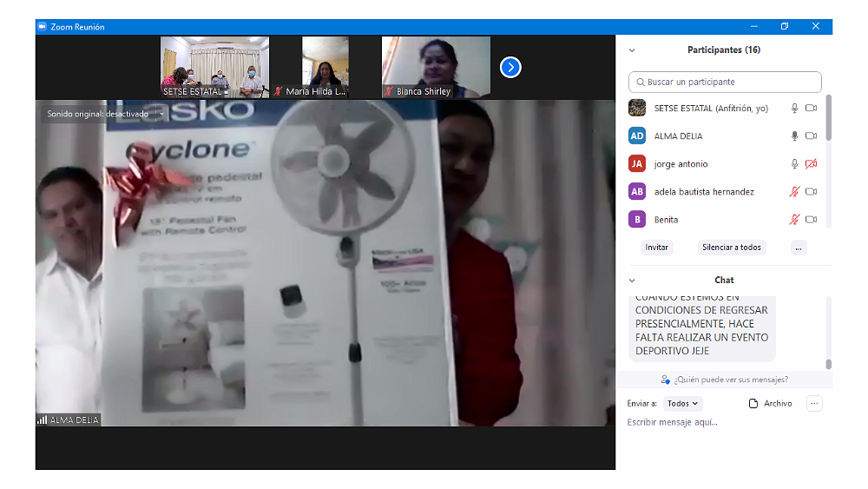Toggle jorge antonio's disabled camera icon
This screenshot has width=868, height=489.
[x=811, y=164]
